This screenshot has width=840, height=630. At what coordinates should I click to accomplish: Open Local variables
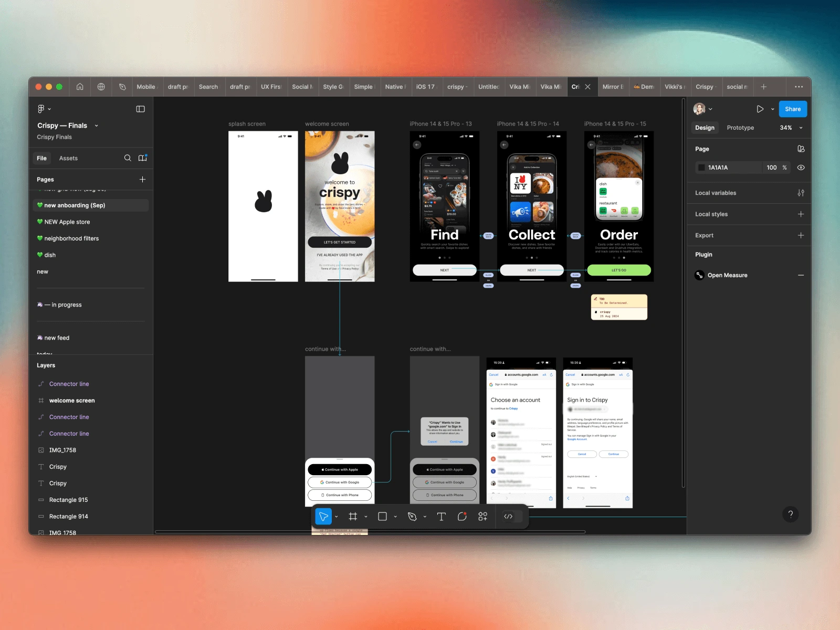pyautogui.click(x=716, y=193)
